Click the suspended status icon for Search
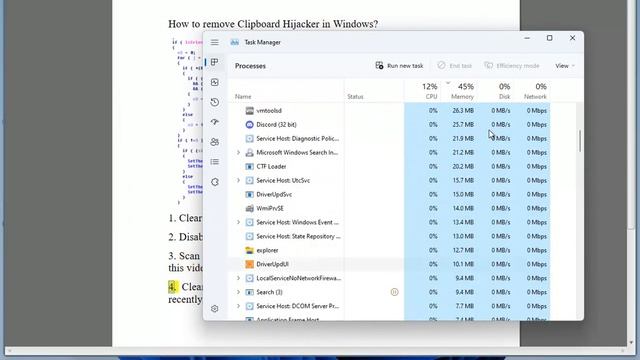This screenshot has width=640, height=360. click(394, 292)
